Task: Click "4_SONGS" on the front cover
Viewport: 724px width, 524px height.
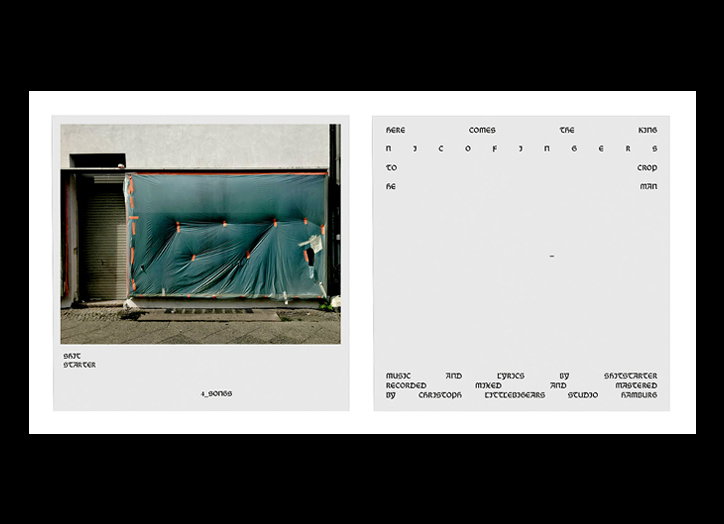Action: tap(217, 394)
